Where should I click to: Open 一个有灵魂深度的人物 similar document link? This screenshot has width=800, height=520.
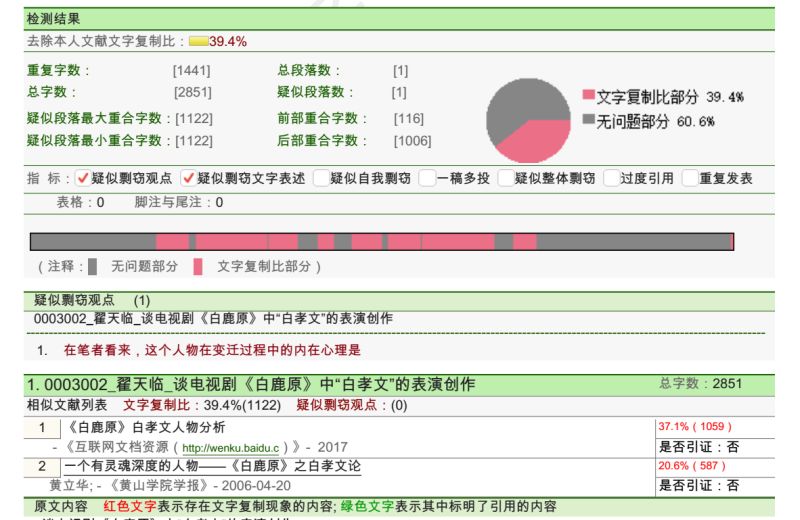point(212,466)
